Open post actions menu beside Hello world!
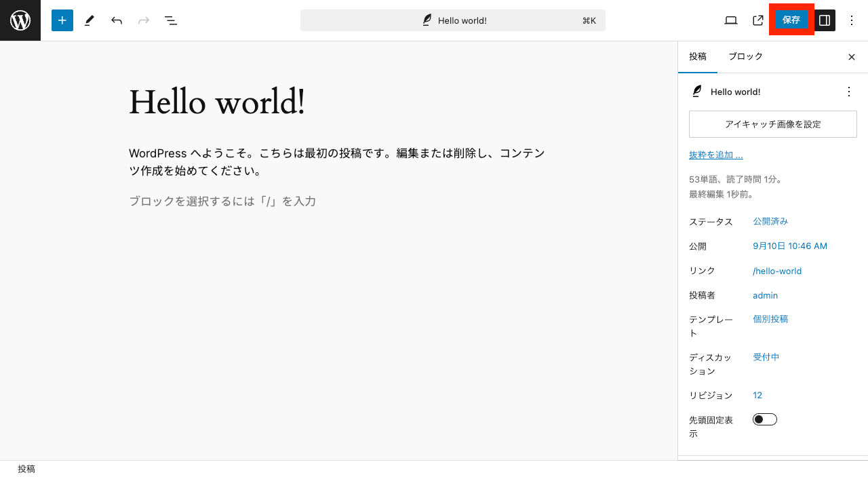The height and width of the screenshot is (477, 868). click(x=849, y=92)
